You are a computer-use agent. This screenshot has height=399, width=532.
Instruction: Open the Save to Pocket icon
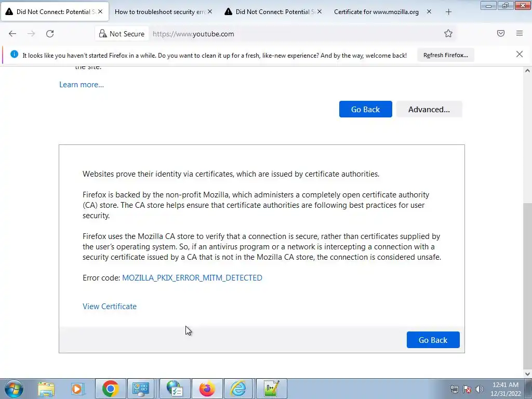coord(501,33)
